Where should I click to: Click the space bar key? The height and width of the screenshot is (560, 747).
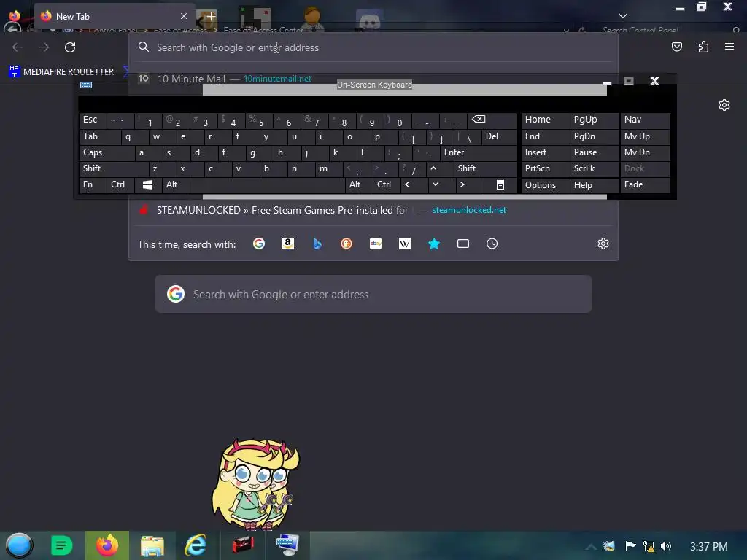click(x=267, y=184)
